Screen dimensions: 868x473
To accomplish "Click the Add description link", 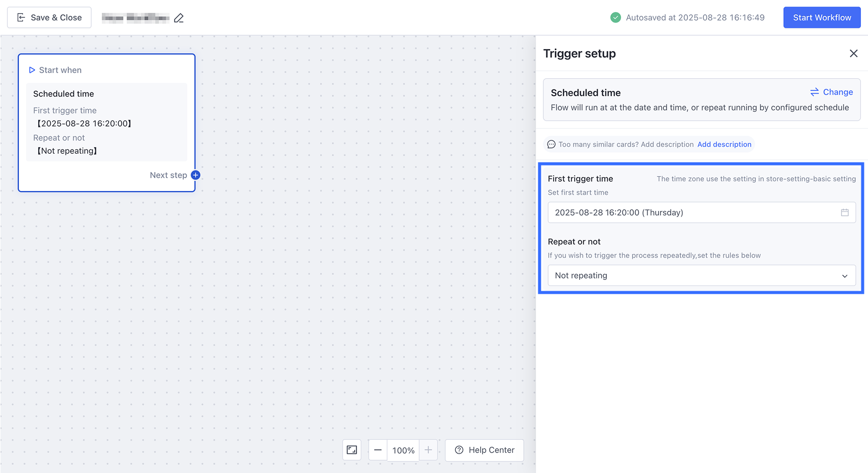I will 724,145.
